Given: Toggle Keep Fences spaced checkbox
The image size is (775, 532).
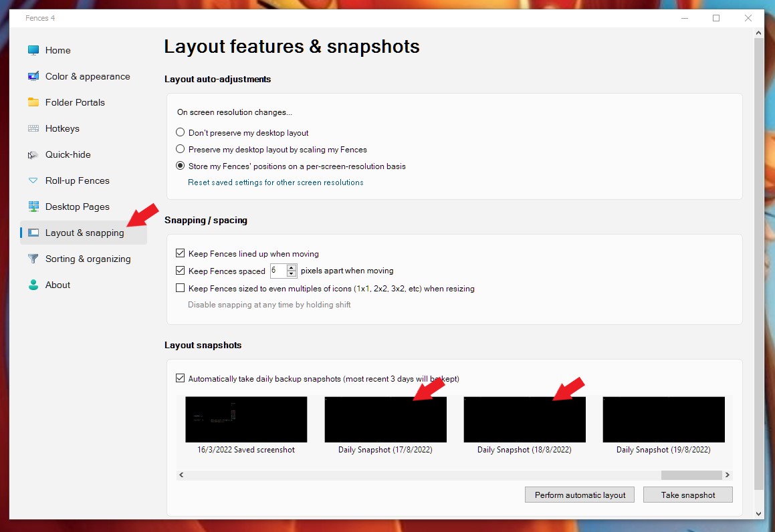Looking at the screenshot, I should click(181, 271).
